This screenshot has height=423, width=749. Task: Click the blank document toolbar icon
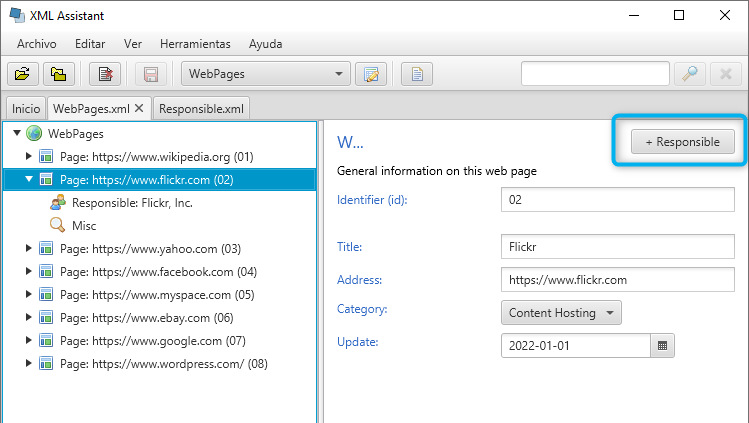point(416,74)
